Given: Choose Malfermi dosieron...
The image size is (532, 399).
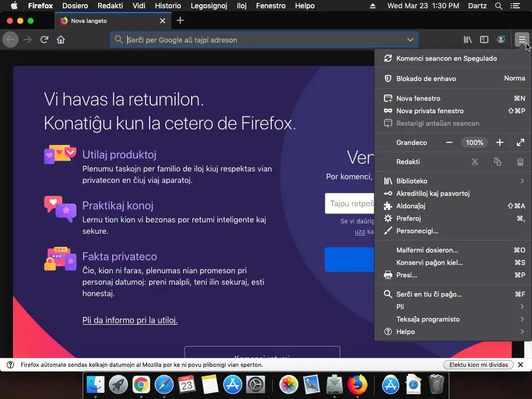Looking at the screenshot, I should pos(453,250).
